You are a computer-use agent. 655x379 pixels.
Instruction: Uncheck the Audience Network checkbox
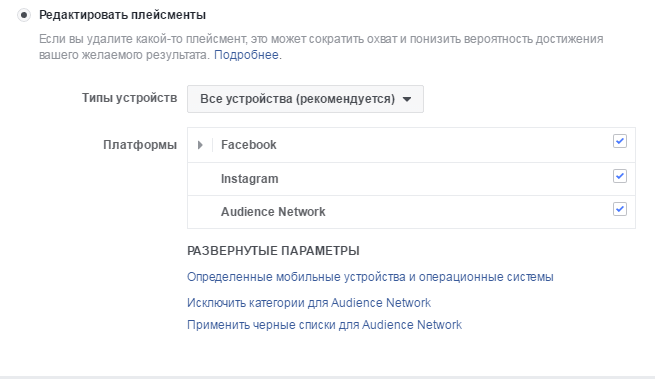(x=620, y=209)
